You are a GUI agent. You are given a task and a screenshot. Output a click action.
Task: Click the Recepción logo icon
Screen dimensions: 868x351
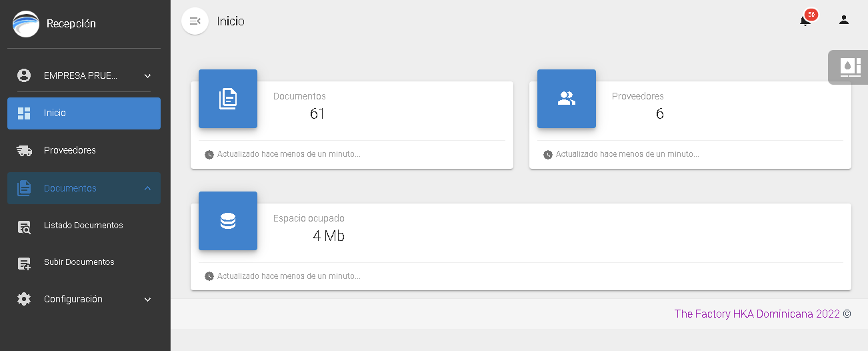pyautogui.click(x=26, y=24)
